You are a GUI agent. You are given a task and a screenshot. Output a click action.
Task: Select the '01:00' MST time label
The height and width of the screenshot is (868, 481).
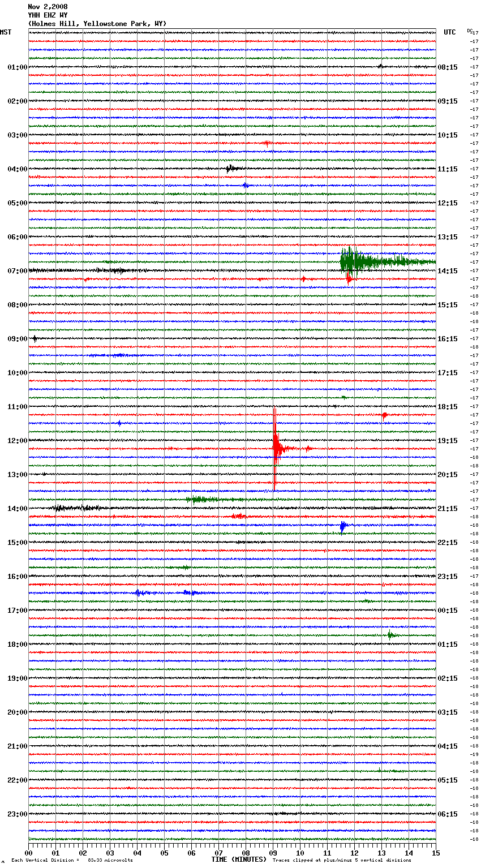tap(18, 67)
